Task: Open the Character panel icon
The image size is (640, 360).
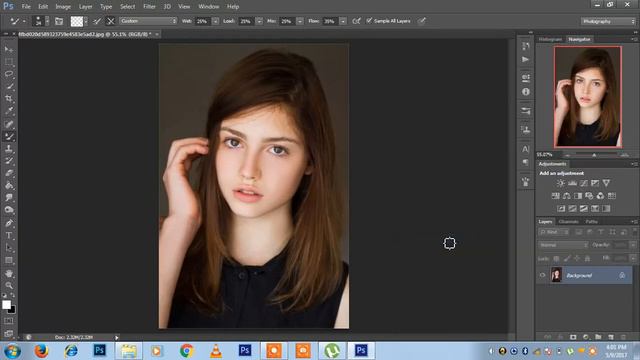Action: [526, 149]
